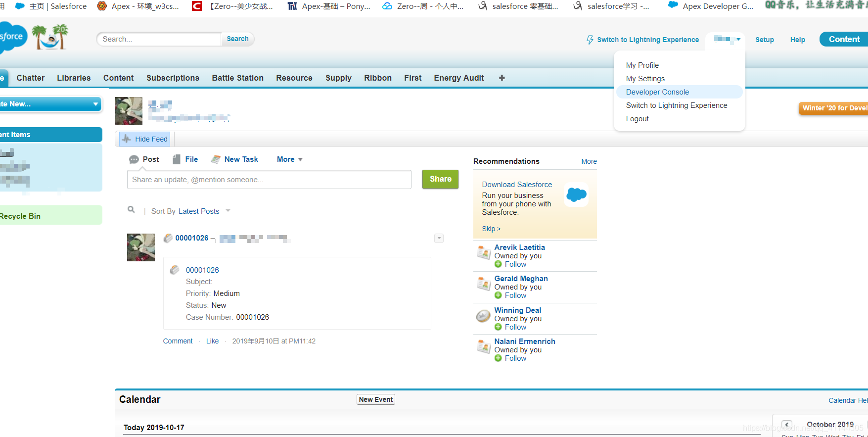Open the Arevik Laetitia record link
Image resolution: width=868 pixels, height=437 pixels.
pos(520,247)
